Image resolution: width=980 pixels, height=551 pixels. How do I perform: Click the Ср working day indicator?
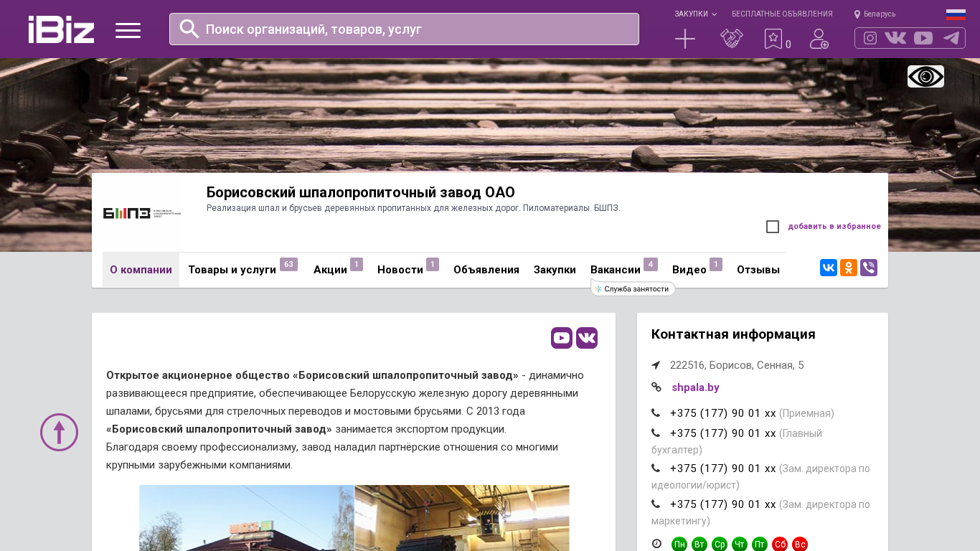click(x=720, y=545)
